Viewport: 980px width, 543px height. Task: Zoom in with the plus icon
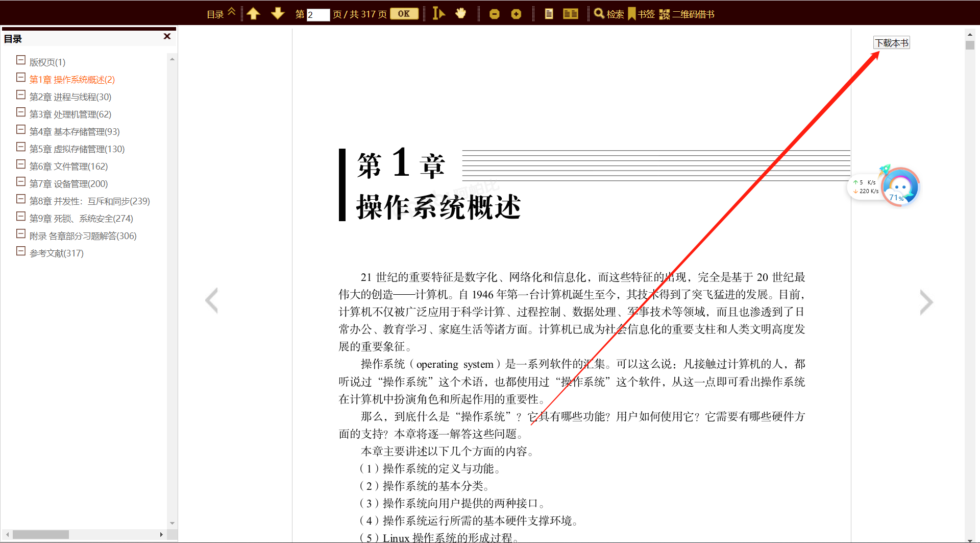point(516,14)
